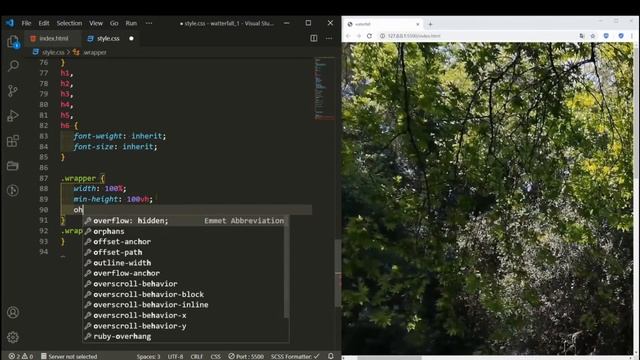Open the Source Control view

click(13, 91)
